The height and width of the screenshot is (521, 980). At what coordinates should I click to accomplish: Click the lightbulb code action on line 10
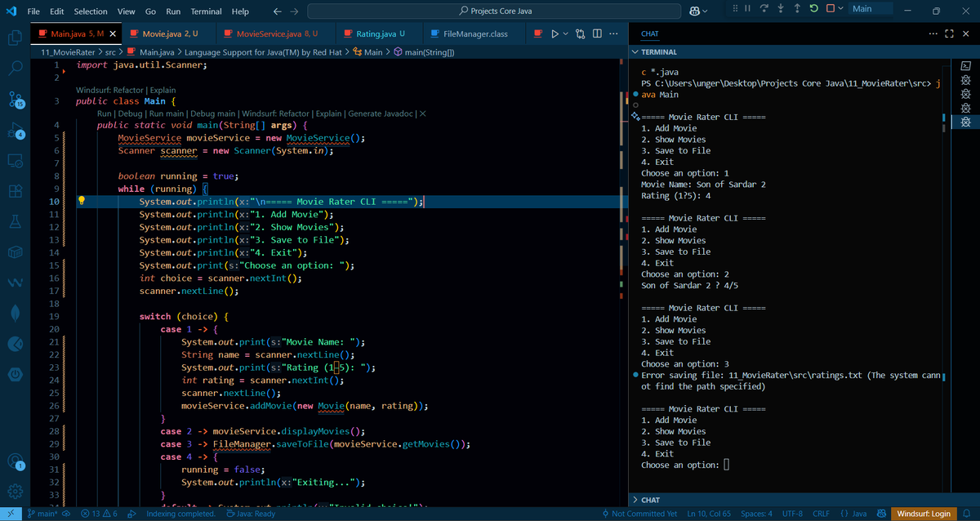[82, 201]
